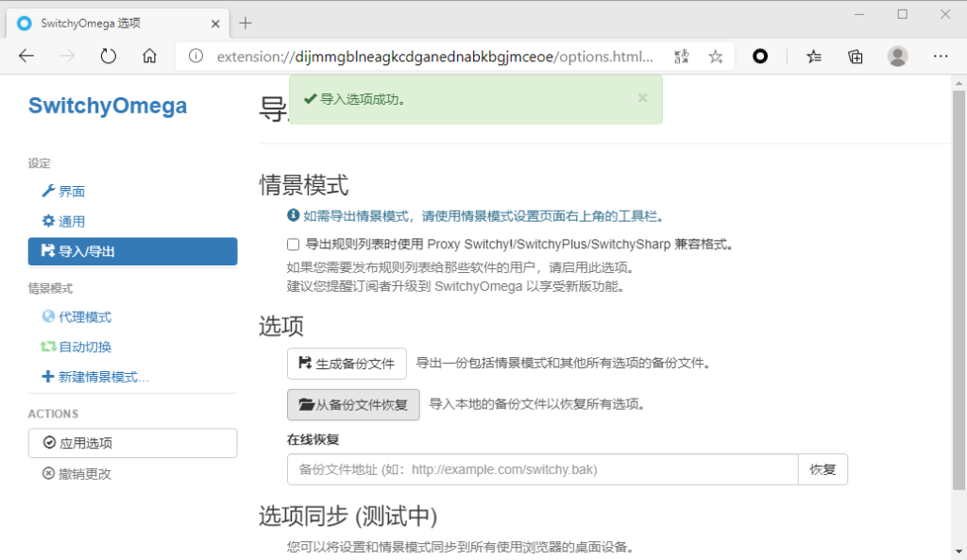Click 应用选项 to apply changes
Image resolution: width=967 pixels, height=560 pixels.
(x=132, y=443)
